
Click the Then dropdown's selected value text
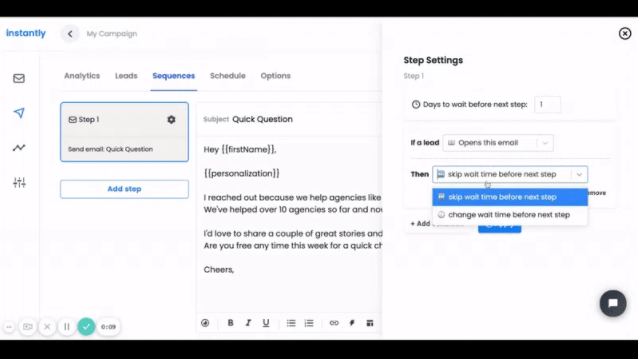(x=502, y=174)
